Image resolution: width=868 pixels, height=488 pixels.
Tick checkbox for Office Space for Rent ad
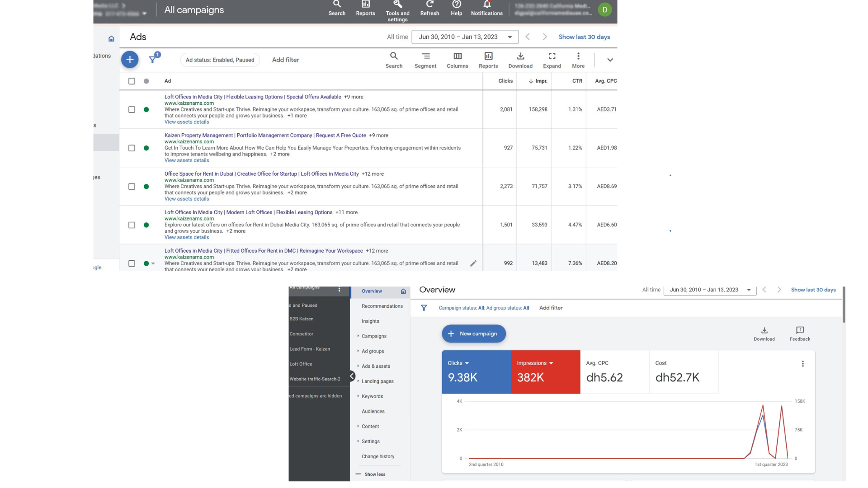click(x=132, y=187)
